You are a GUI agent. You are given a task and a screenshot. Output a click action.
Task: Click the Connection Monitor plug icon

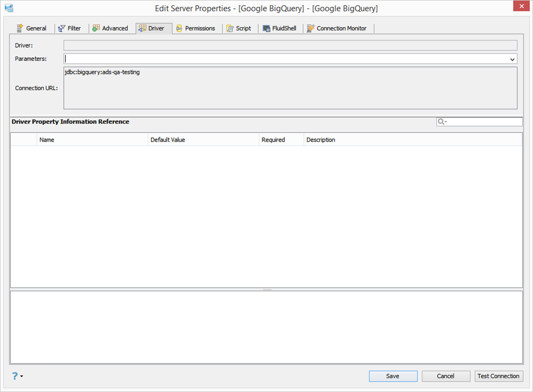click(x=311, y=28)
